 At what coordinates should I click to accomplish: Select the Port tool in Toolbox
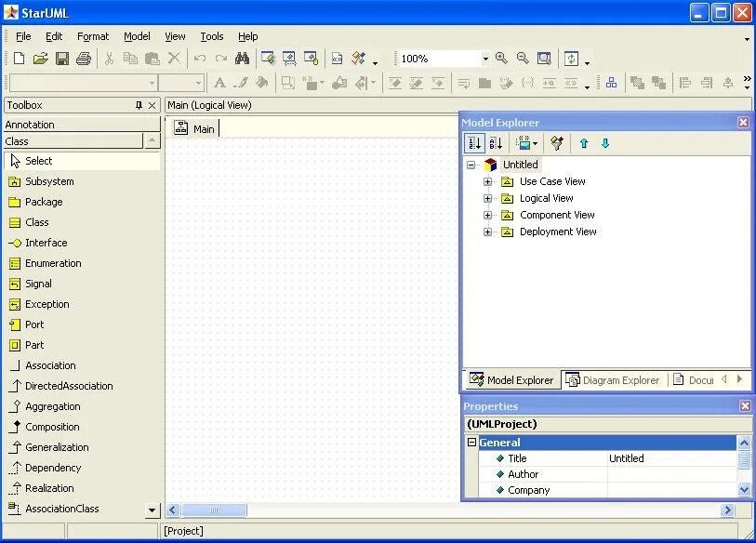(x=27, y=324)
